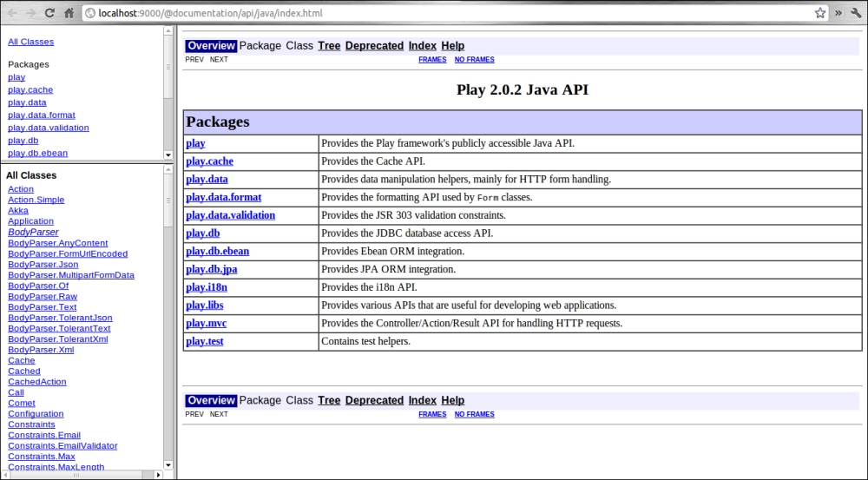Open the extensions overflow chevron

[838, 13]
